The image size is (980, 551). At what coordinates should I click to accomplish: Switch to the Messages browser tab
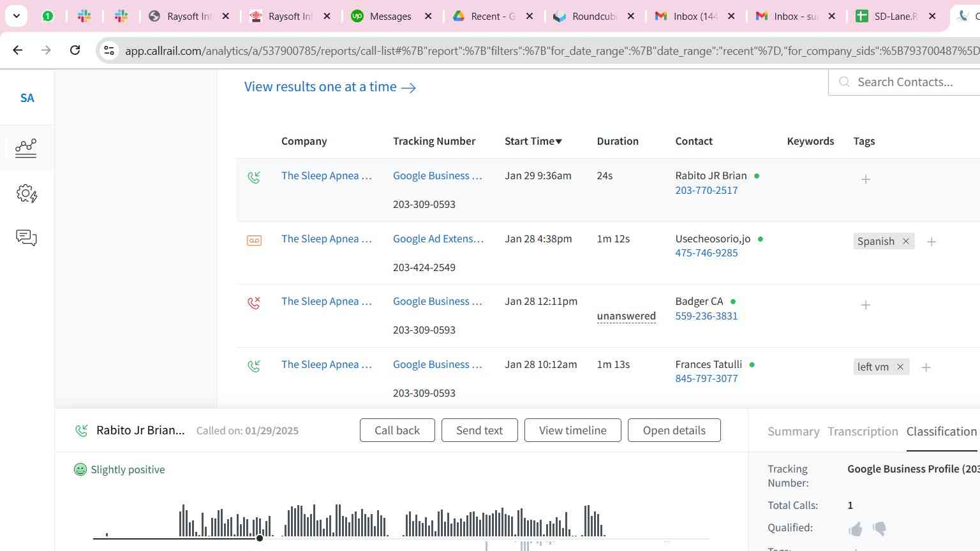click(390, 17)
